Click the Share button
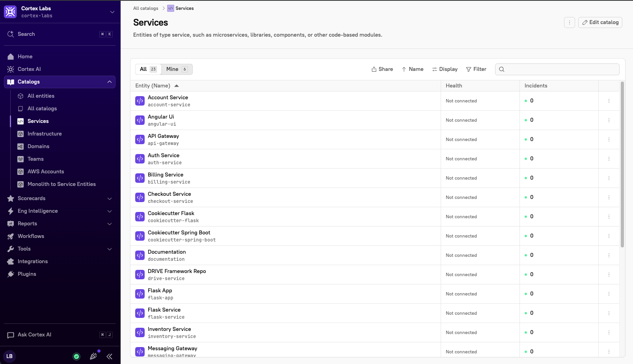Viewport: 633px width, 364px height. click(x=382, y=69)
